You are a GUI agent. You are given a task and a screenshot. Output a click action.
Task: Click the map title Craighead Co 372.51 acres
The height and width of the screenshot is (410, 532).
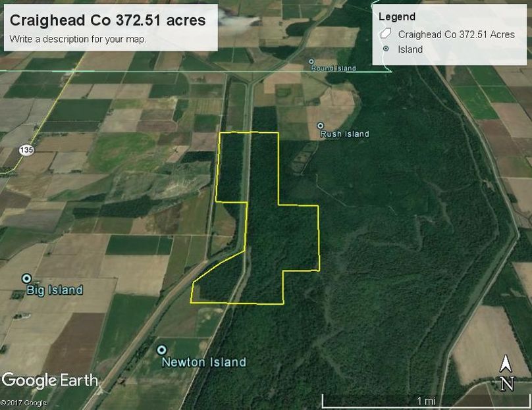[x=107, y=20]
